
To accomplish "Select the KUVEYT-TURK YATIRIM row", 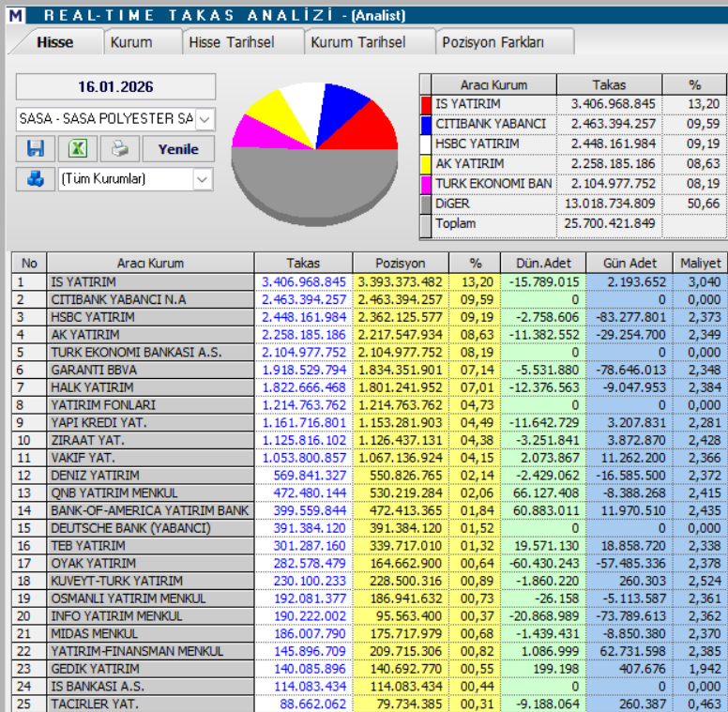I will tap(370, 581).
